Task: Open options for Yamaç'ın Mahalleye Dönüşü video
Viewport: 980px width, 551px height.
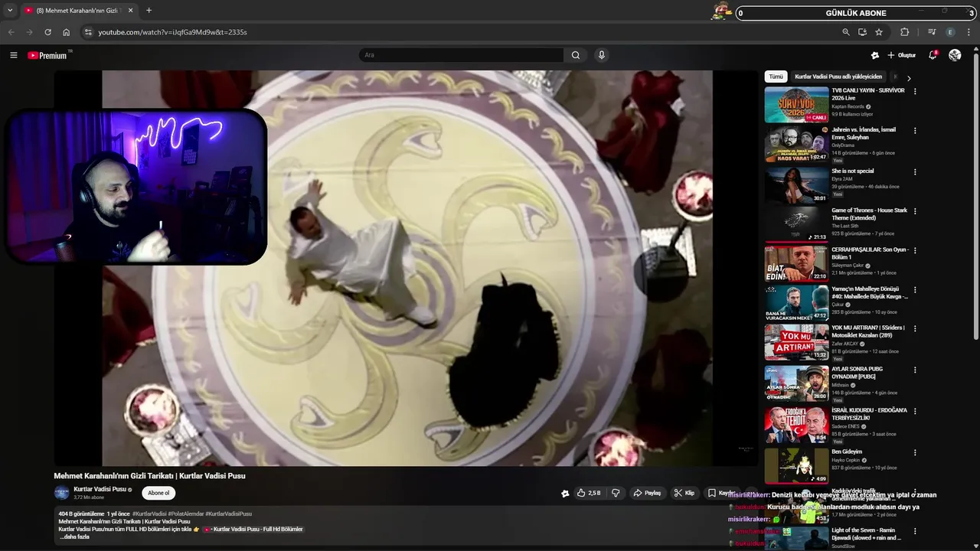Action: click(915, 290)
